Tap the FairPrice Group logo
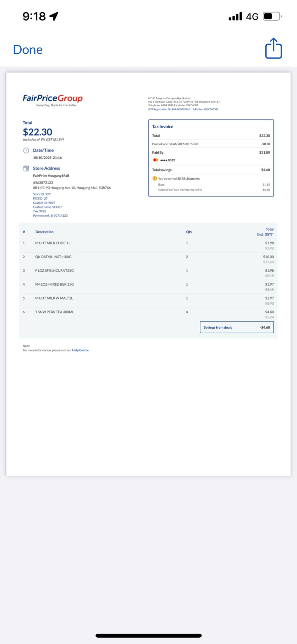The width and height of the screenshot is (297, 644). click(53, 100)
